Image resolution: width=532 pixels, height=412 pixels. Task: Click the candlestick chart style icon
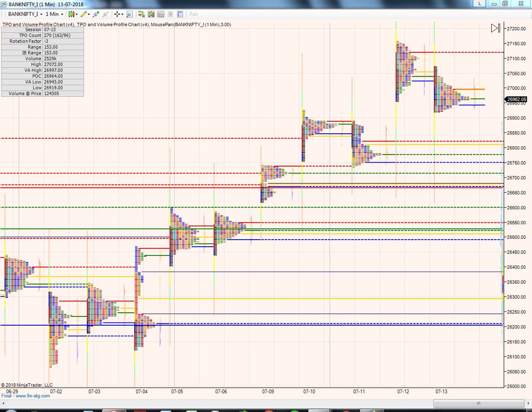point(71,14)
